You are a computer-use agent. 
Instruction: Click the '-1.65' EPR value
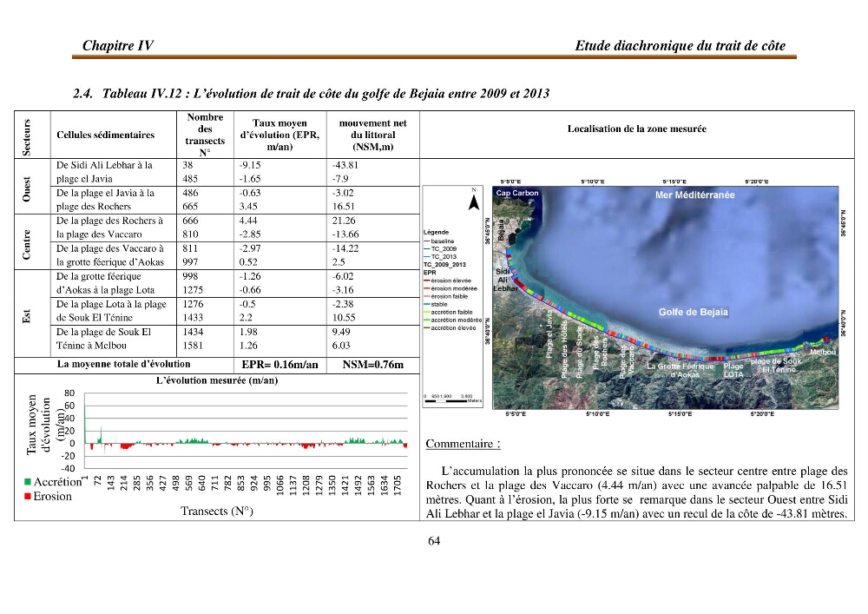tap(250, 179)
